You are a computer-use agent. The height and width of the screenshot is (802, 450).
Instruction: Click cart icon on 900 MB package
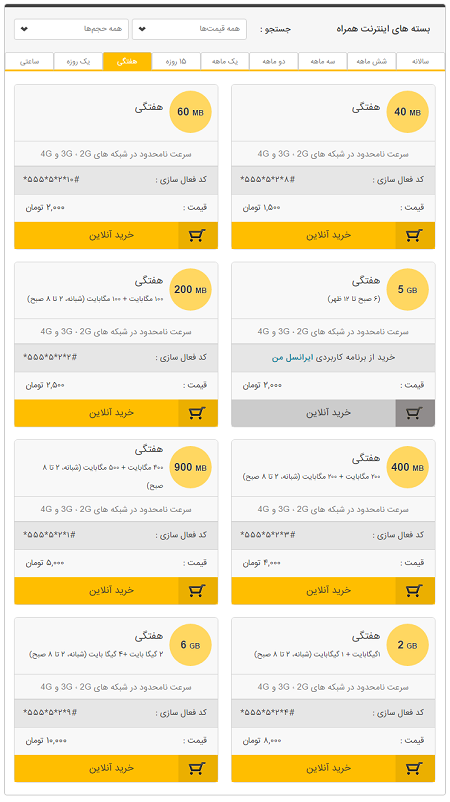click(198, 591)
